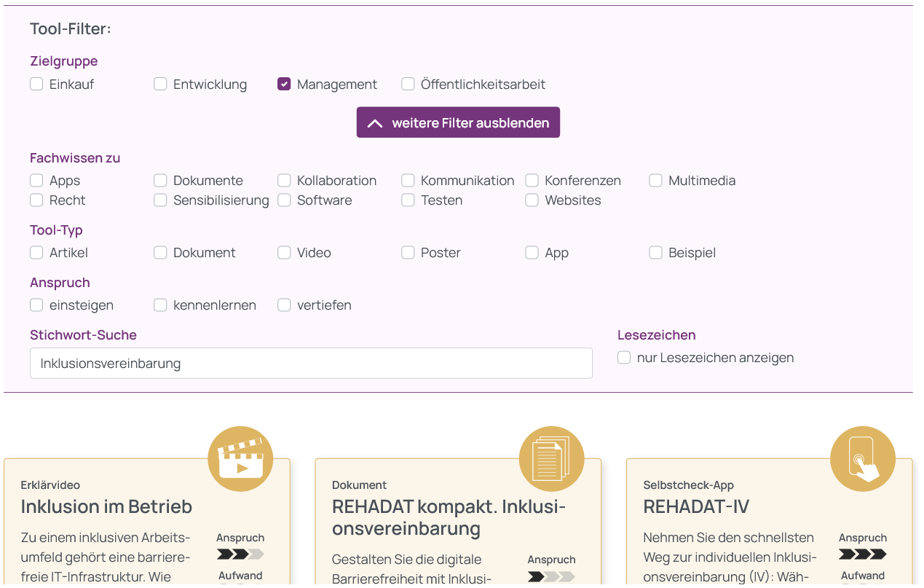Viewport: 924px width, 588px height.
Task: Click the Dokument label on REHADAT kompakt card
Action: 359,485
